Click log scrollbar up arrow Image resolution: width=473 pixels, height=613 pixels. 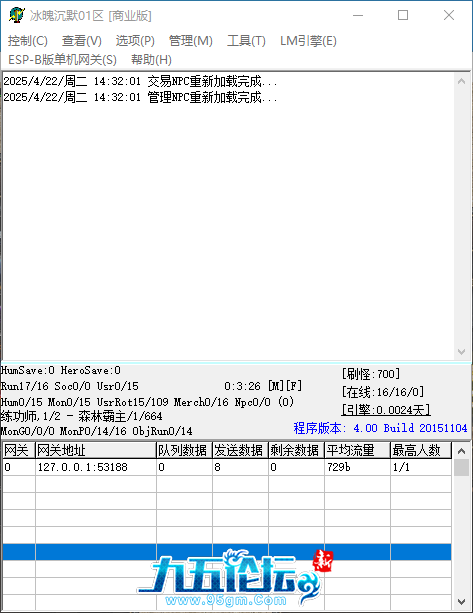click(x=461, y=81)
